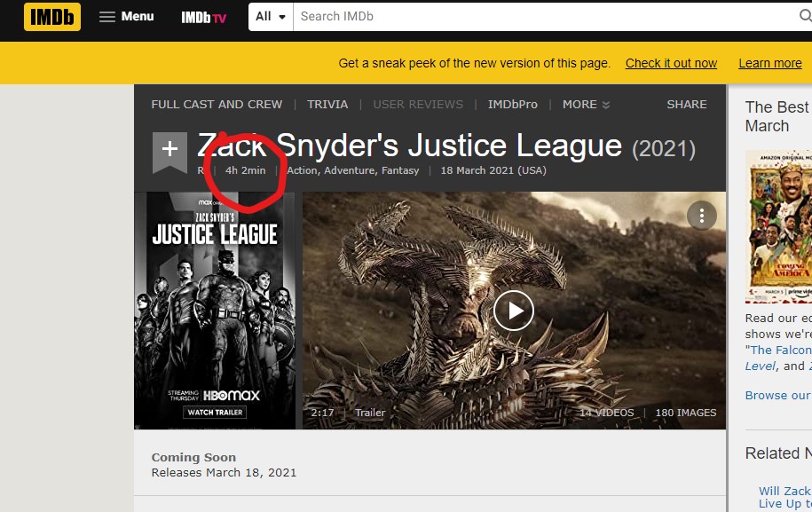Click the 4h 2min runtime text

tap(246, 170)
